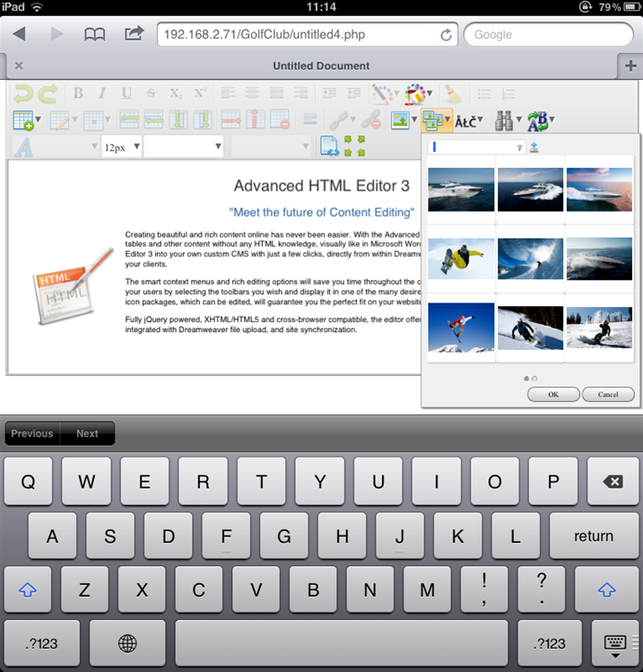The image size is (643, 672).
Task: Open insert table dropdown arrow
Action: 39,119
